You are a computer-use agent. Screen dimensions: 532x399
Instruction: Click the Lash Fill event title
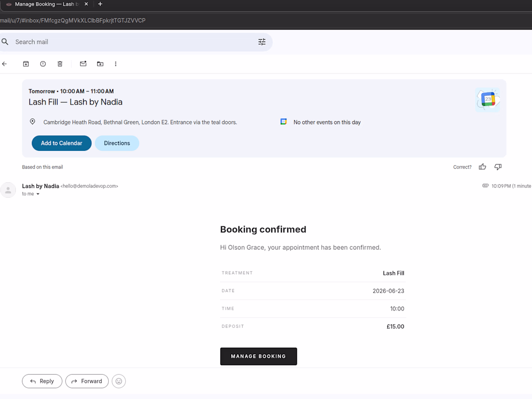pyautogui.click(x=75, y=102)
